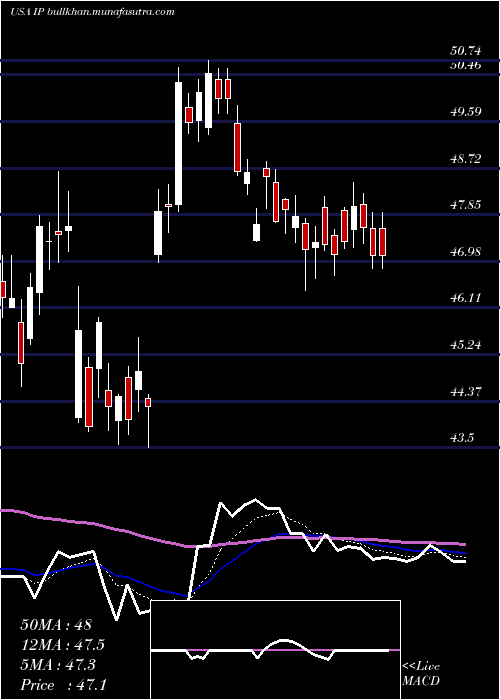Click the 12MA : 47.5 readout
Image resolution: width=500 pixels, height=700 pixels.
63,645
